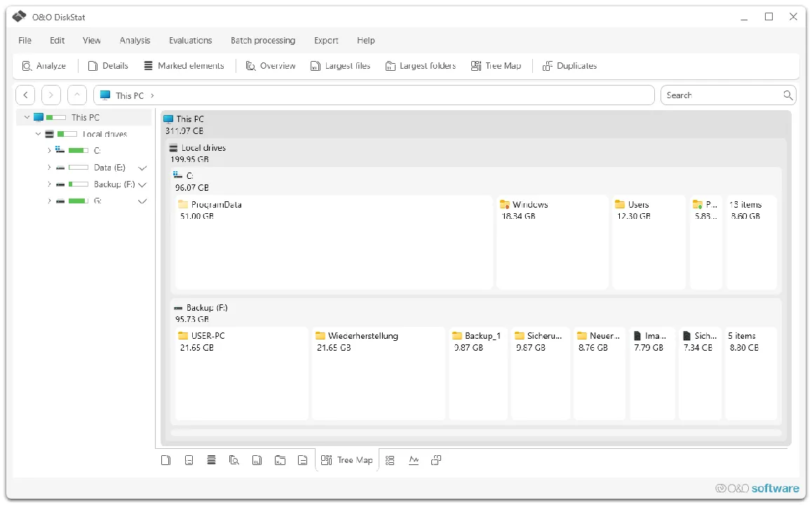Select the ProgramData folder tile
This screenshot has width=812, height=505.
point(334,242)
